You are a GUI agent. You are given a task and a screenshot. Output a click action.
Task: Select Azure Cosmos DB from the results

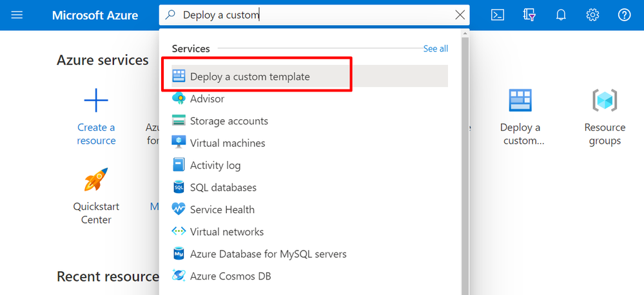pos(230,276)
